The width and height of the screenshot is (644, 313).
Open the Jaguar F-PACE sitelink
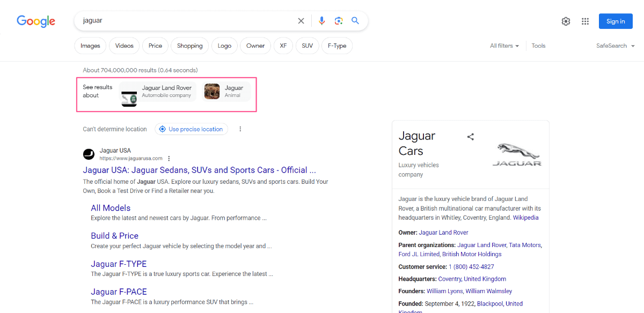[119, 292]
